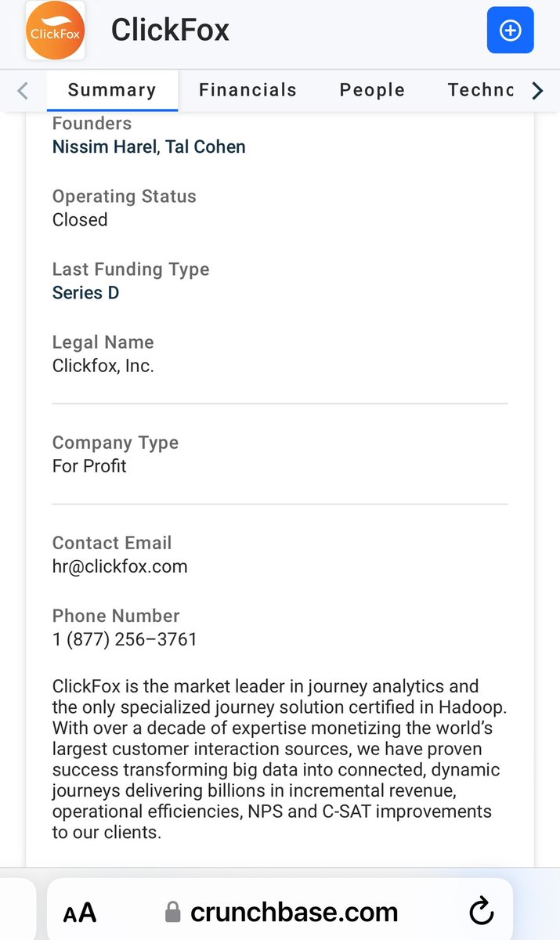Select the partially visible Technology tab
Screen dimensions: 560x940
(480, 90)
